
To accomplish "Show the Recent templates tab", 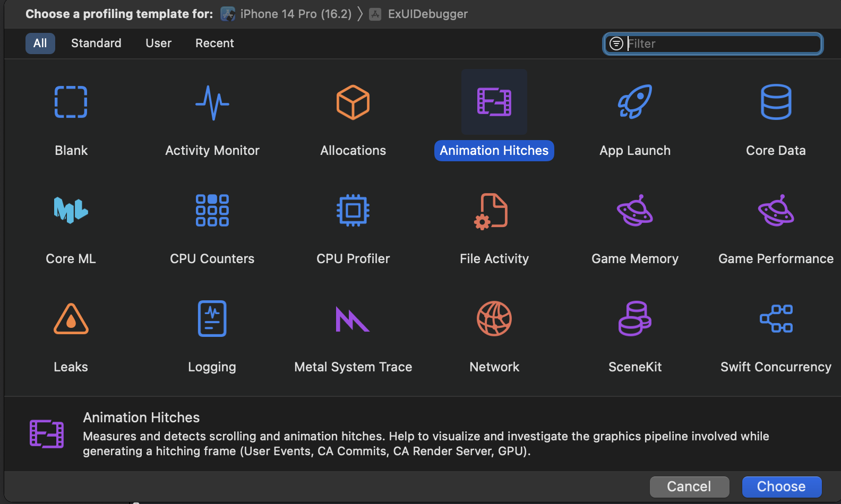I will (x=214, y=43).
